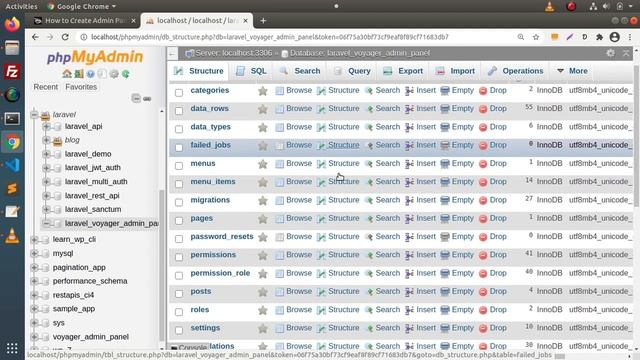Show Favorites tables list

[81, 87]
